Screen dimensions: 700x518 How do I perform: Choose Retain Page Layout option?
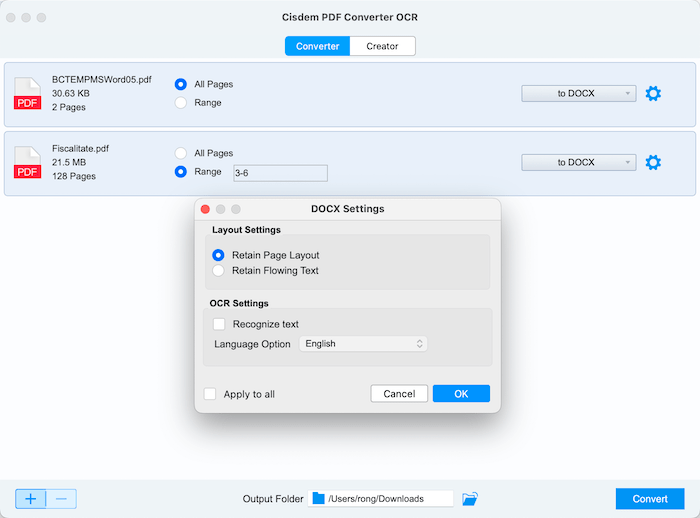(218, 255)
